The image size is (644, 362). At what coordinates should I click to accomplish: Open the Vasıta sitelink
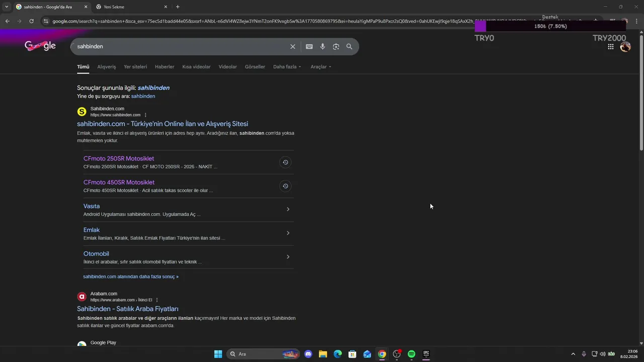tap(92, 206)
